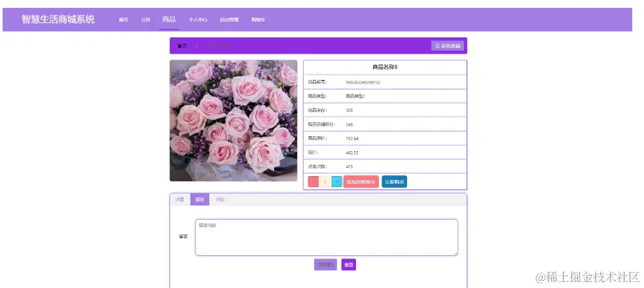Viewport: 644px width, 288px height.
Task: Click the current price 462.55
Action: coord(352,153)
